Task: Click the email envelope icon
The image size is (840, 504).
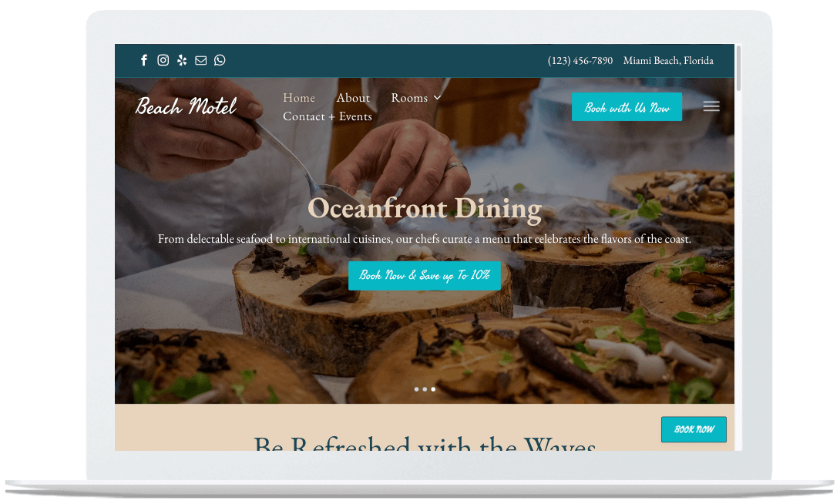Action: pos(201,61)
